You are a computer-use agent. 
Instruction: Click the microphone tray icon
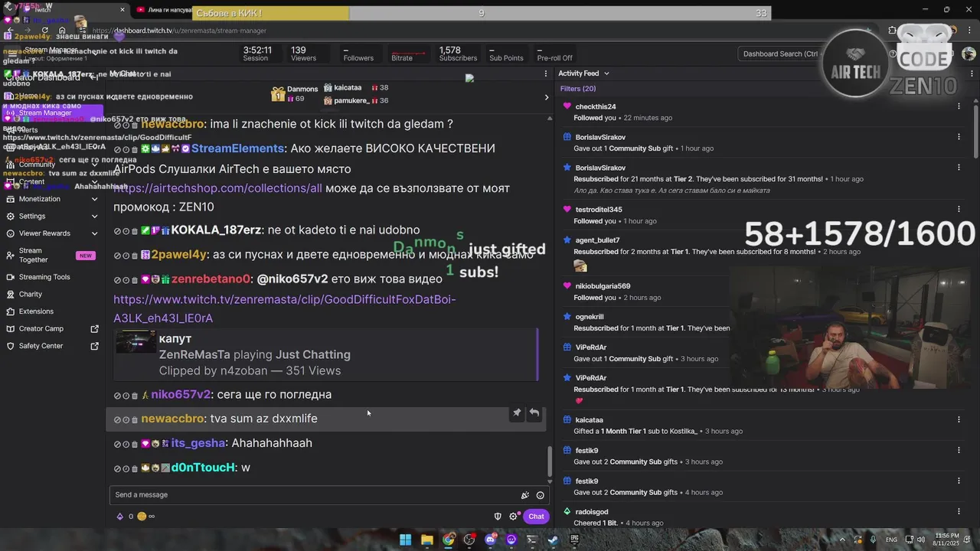click(x=874, y=540)
